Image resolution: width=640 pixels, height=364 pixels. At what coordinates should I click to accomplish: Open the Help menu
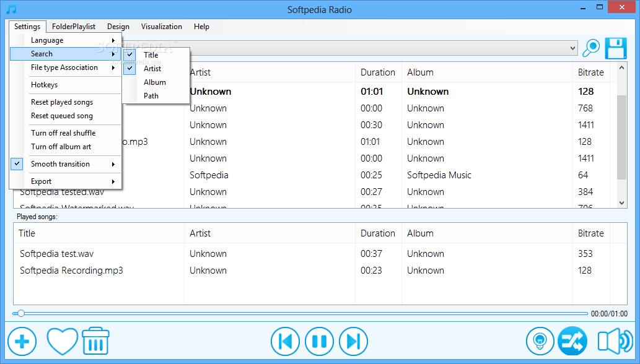click(201, 27)
